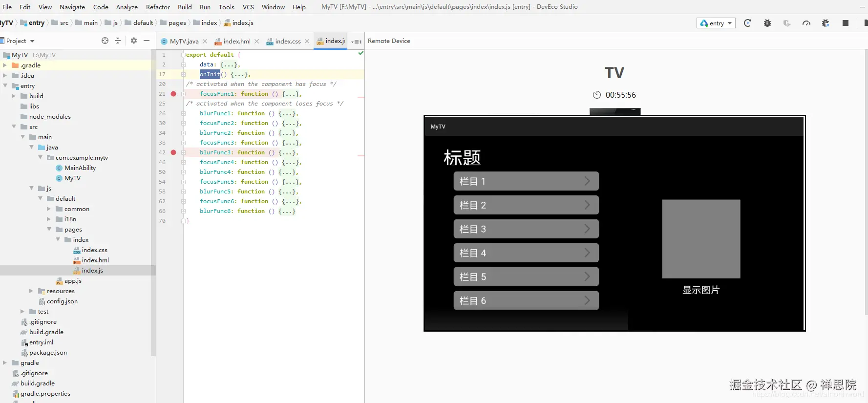Screen dimensions: 868x403
Task: Select the 栏目 2 list item in preview
Action: point(526,205)
